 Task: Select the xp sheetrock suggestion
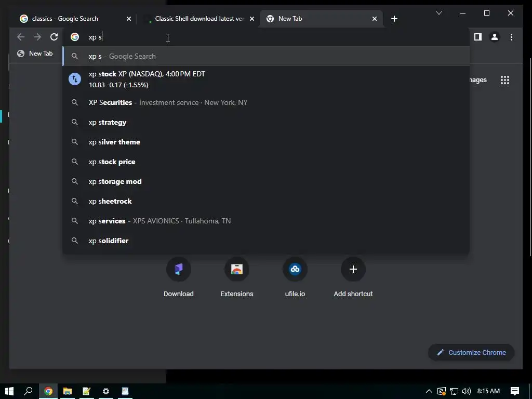pos(267,201)
